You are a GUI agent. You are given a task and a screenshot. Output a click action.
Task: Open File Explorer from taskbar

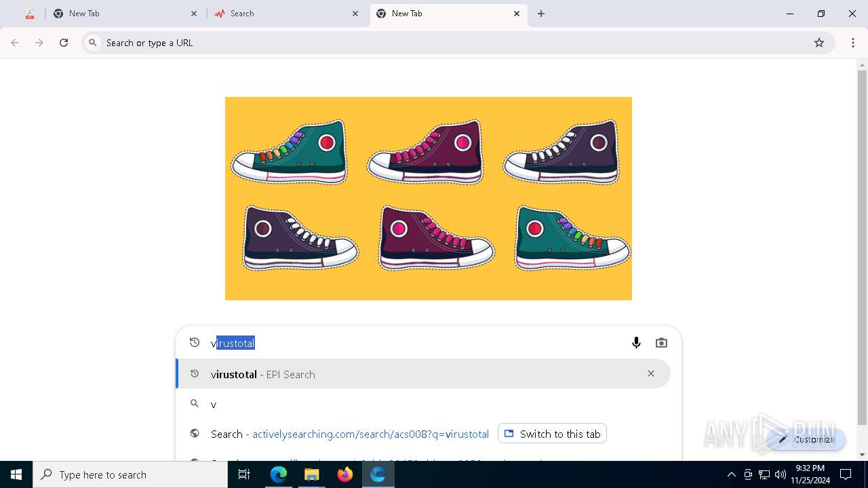point(311,474)
